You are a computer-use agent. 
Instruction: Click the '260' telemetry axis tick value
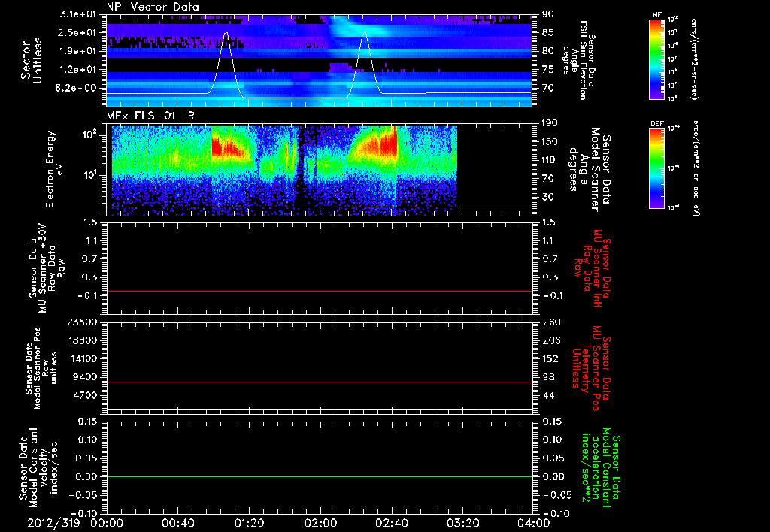550,322
